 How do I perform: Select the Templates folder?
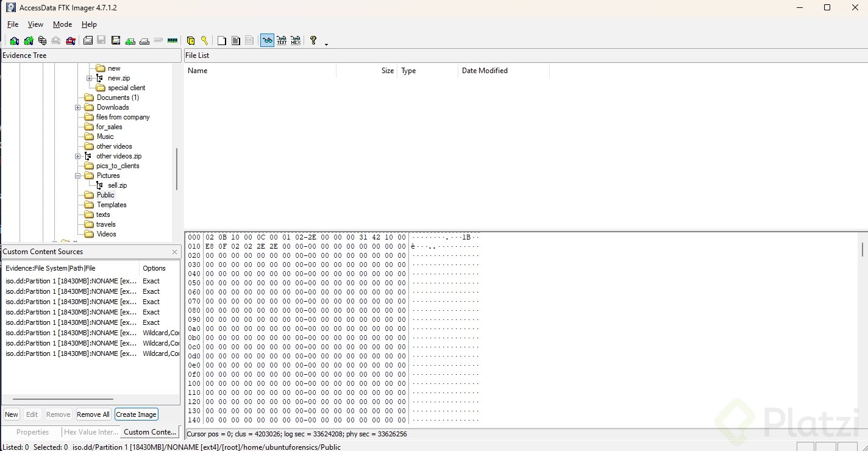click(x=112, y=205)
